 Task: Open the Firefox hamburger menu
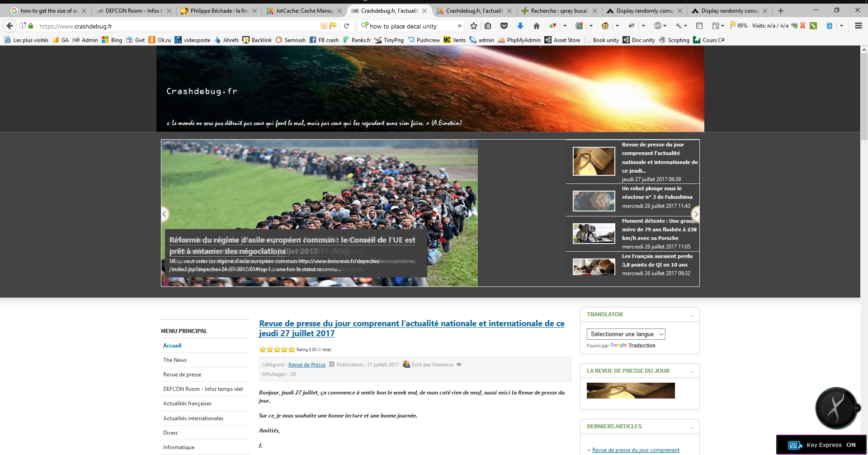pyautogui.click(x=858, y=26)
